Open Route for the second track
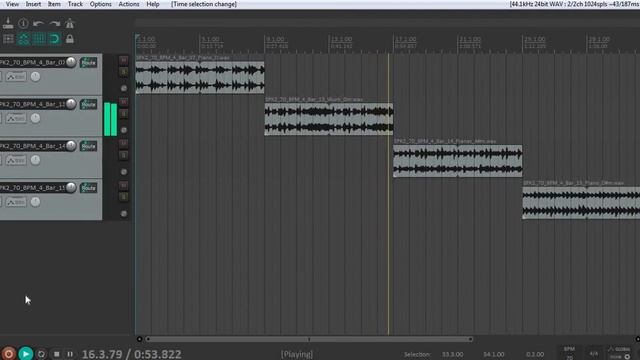The height and width of the screenshot is (360, 640). point(89,104)
